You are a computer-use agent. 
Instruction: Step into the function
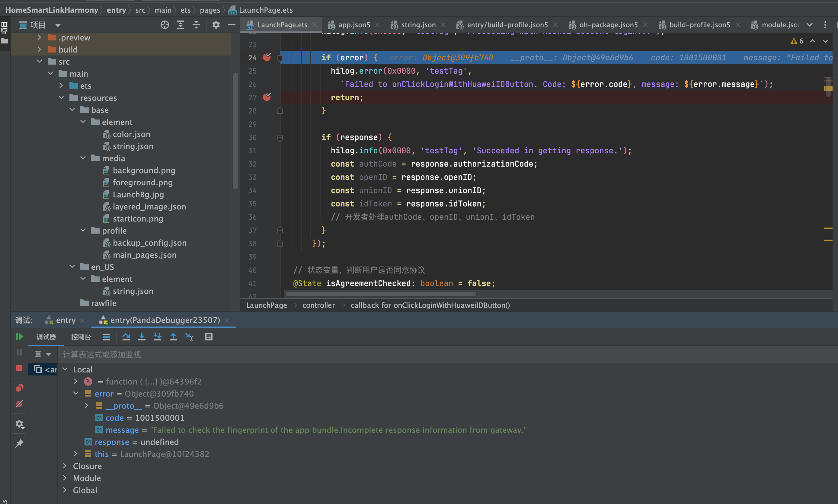(x=142, y=337)
